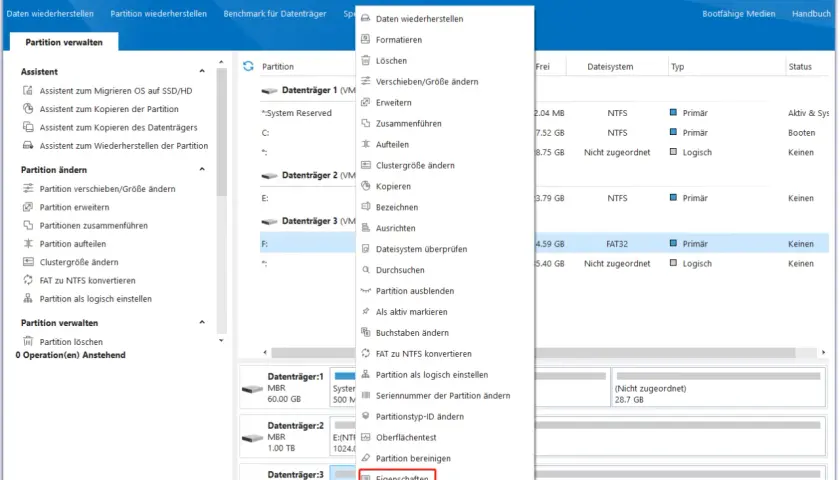Select the System Reserved partition row

click(x=544, y=112)
